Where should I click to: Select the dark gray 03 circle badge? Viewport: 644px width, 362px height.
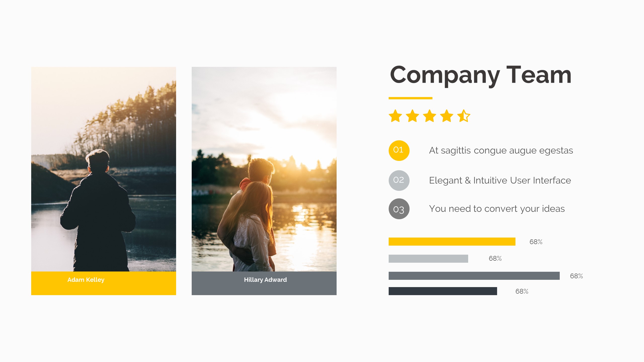[x=399, y=209]
